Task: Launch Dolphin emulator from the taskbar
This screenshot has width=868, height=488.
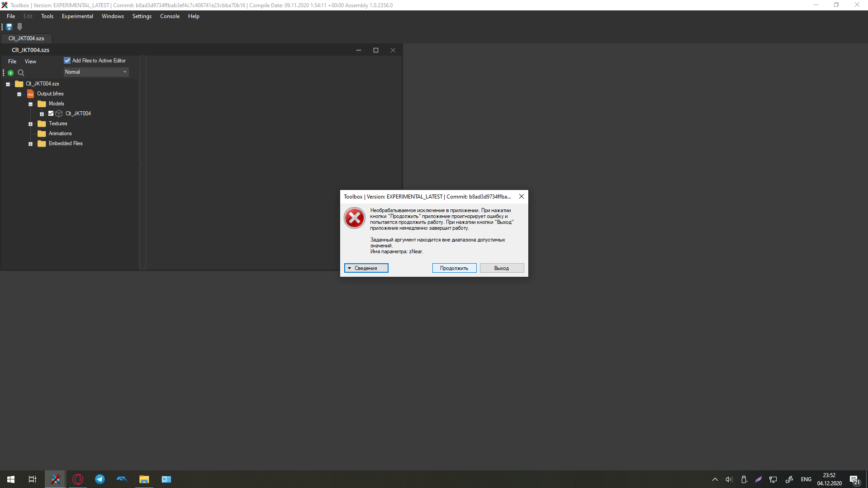Action: 122,479
